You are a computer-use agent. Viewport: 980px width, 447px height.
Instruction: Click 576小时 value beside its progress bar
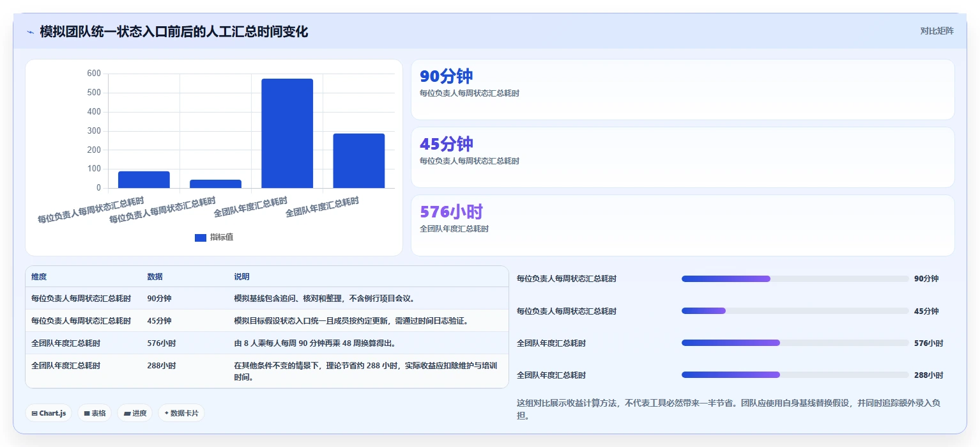pos(928,343)
